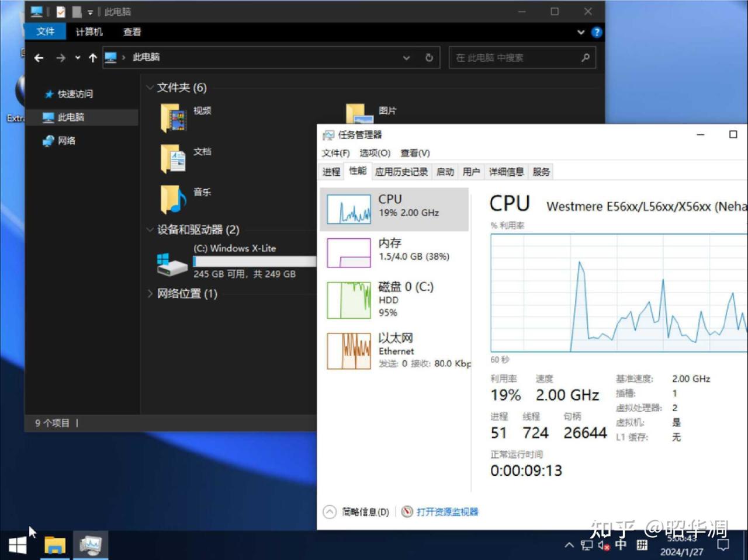Open the File (文件) ribbon tab in Explorer
The height and width of the screenshot is (560, 748).
[45, 32]
